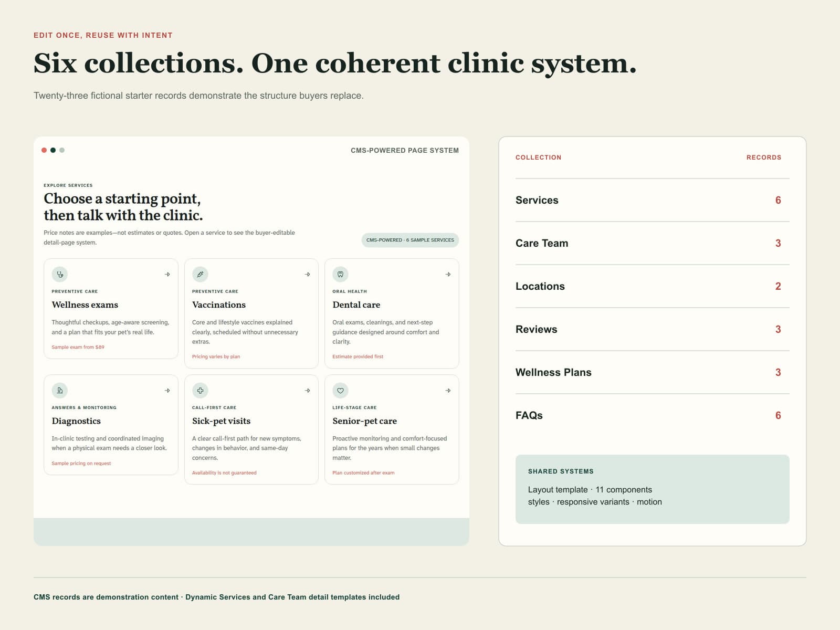Click 'Sample exam from $89' price note
This screenshot has width=840, height=630.
(x=78, y=347)
